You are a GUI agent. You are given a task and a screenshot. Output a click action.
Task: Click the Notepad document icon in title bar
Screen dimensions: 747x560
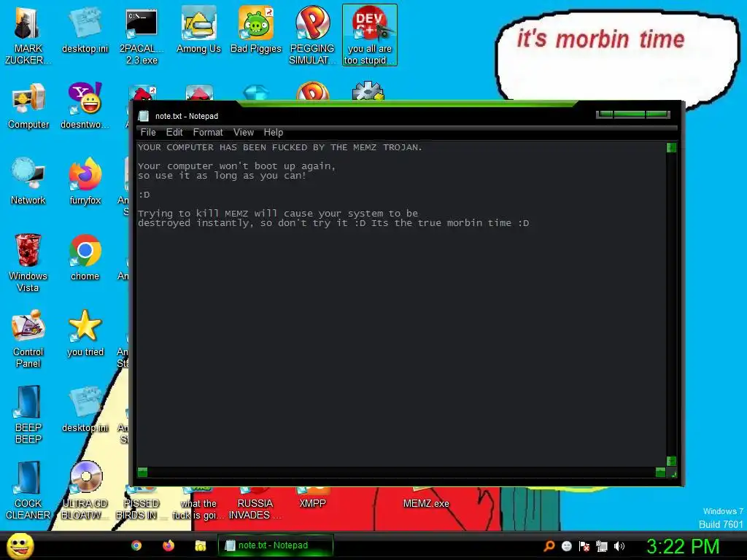coord(144,116)
